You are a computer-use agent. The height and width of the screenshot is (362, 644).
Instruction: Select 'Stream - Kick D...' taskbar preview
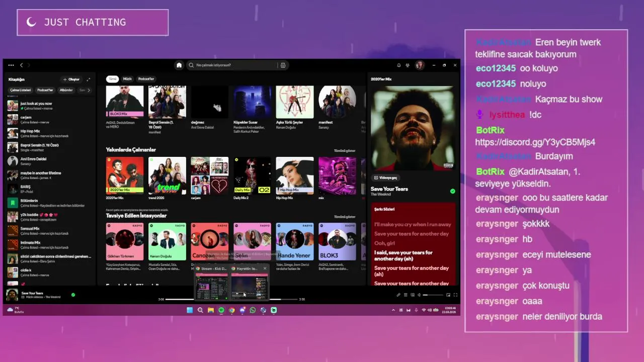211,284
